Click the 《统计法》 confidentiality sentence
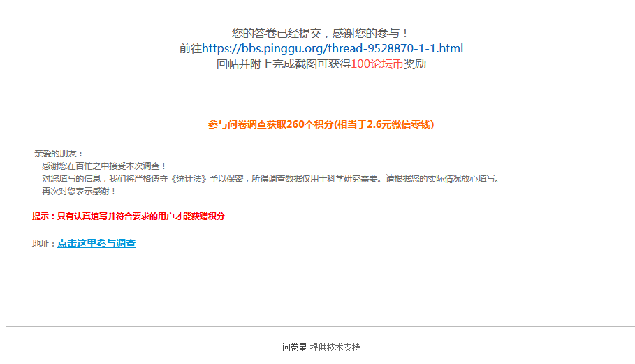 pos(270,179)
